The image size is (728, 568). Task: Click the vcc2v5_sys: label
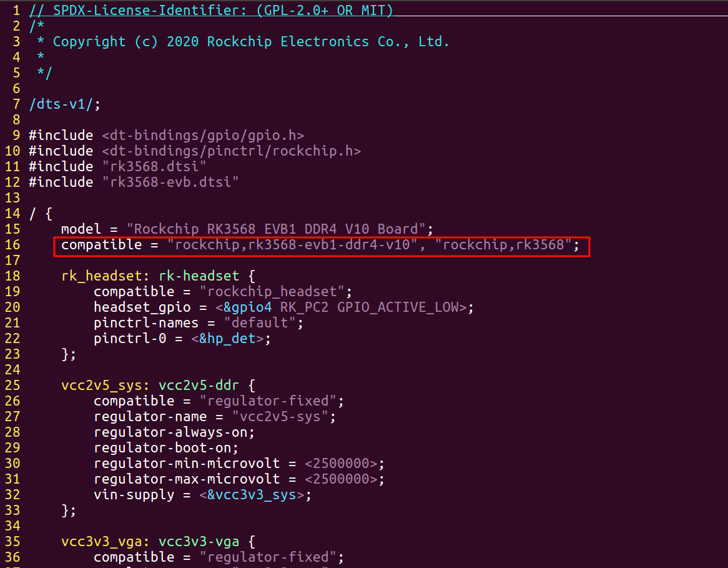coord(106,386)
